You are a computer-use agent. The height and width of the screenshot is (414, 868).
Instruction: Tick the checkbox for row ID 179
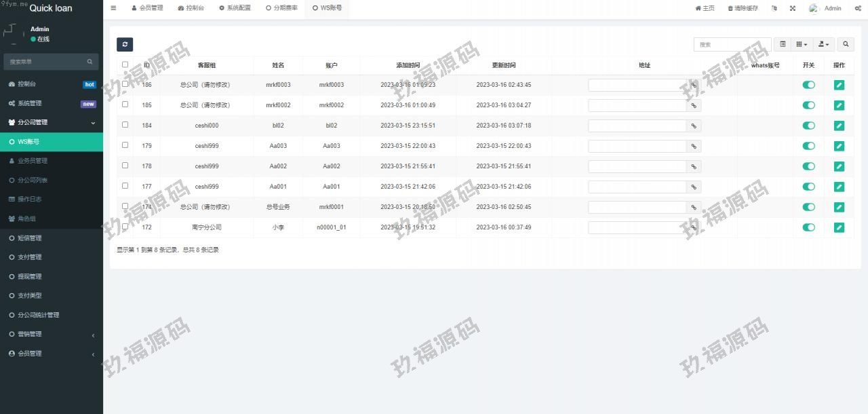pos(125,145)
